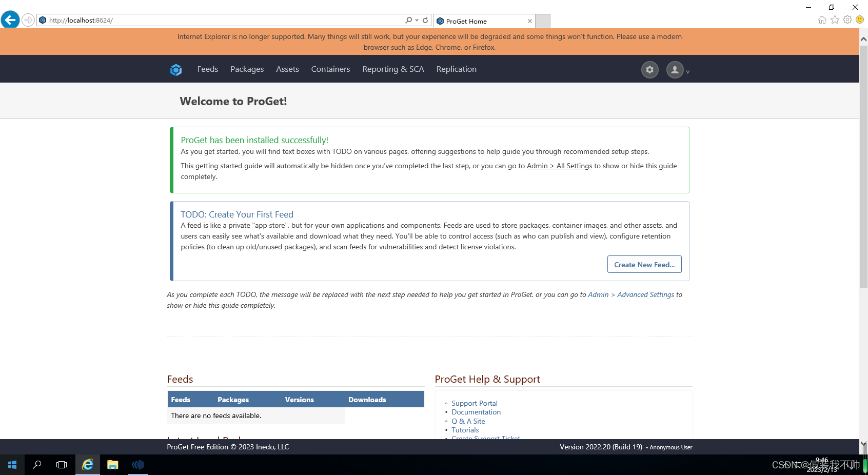
Task: Open the Assets menu
Action: tap(287, 69)
